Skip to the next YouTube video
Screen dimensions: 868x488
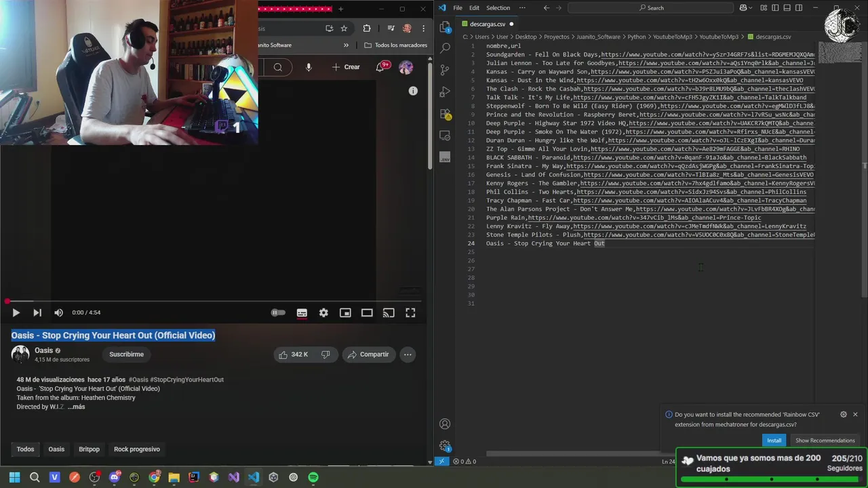(37, 312)
